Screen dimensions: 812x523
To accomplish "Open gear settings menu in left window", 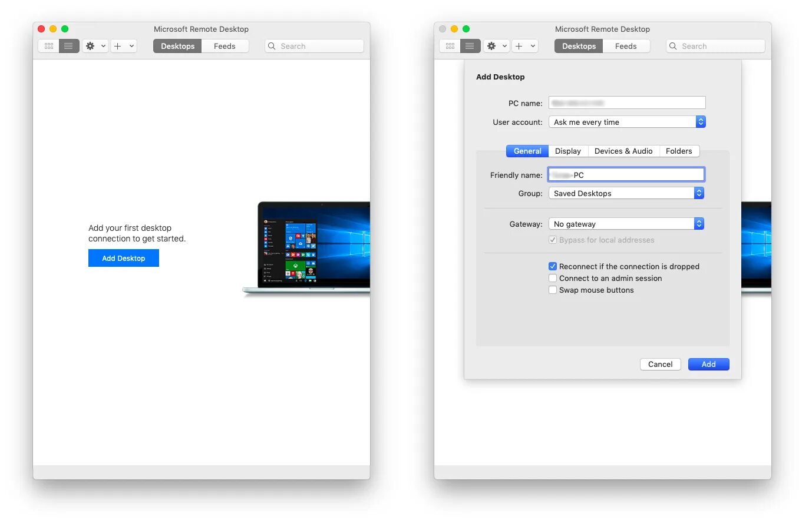I will click(x=90, y=46).
